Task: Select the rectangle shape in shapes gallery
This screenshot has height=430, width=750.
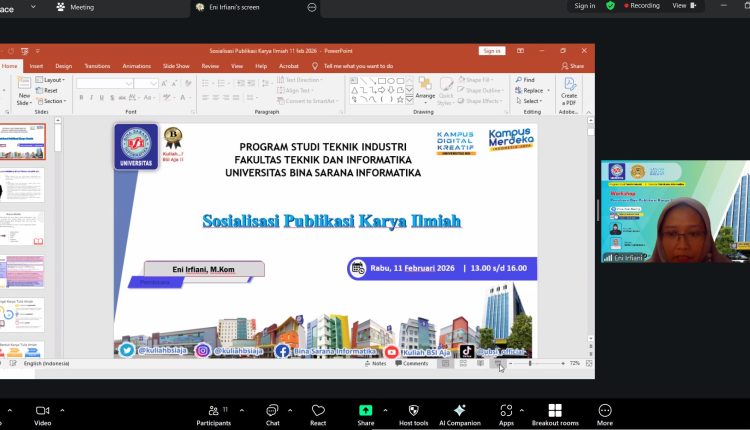Action: click(382, 81)
